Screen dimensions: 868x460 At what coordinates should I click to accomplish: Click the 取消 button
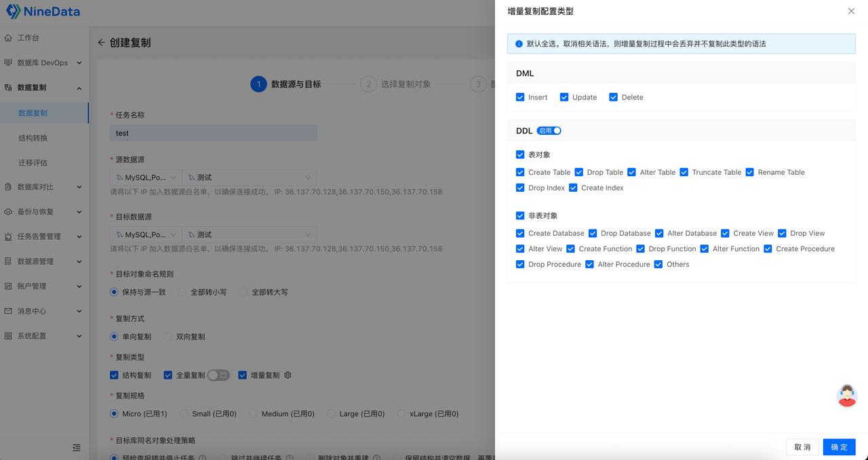click(802, 447)
